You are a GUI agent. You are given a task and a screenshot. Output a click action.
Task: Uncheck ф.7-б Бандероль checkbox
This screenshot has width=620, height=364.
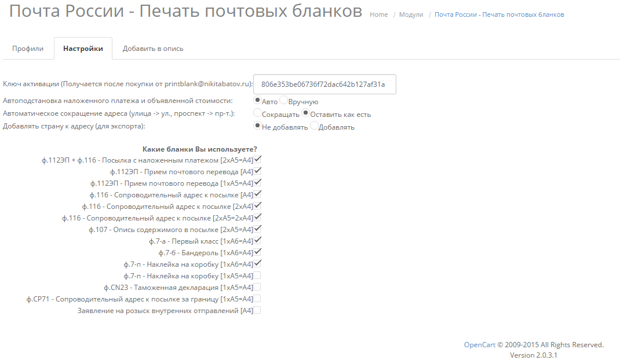tap(257, 252)
